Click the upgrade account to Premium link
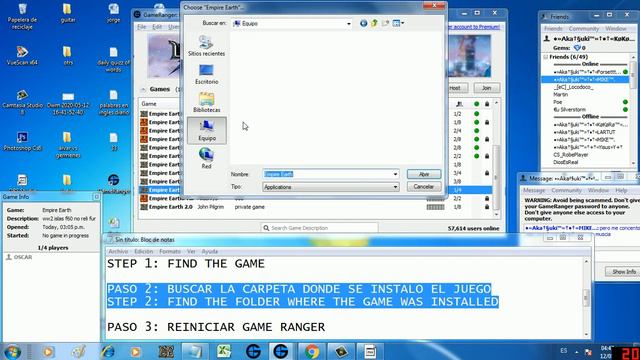The image size is (640, 360). click(x=473, y=27)
